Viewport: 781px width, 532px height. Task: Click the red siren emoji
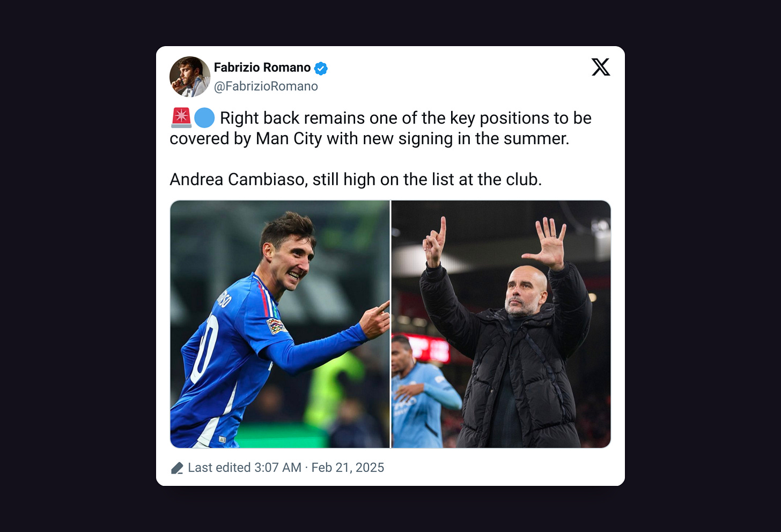point(181,117)
